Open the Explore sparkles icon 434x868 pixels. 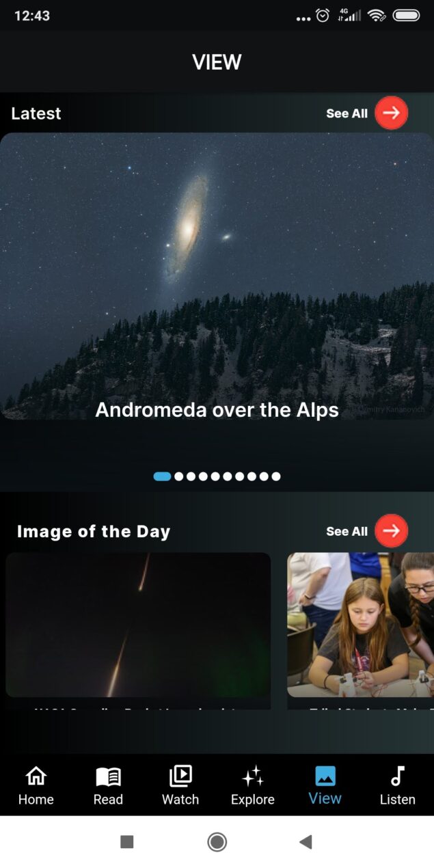coord(253,776)
